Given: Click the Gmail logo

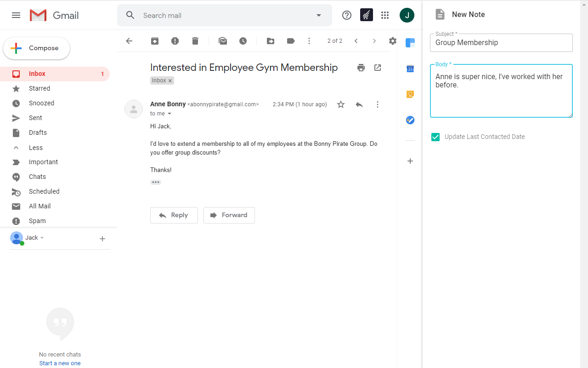Looking at the screenshot, I should point(54,15).
